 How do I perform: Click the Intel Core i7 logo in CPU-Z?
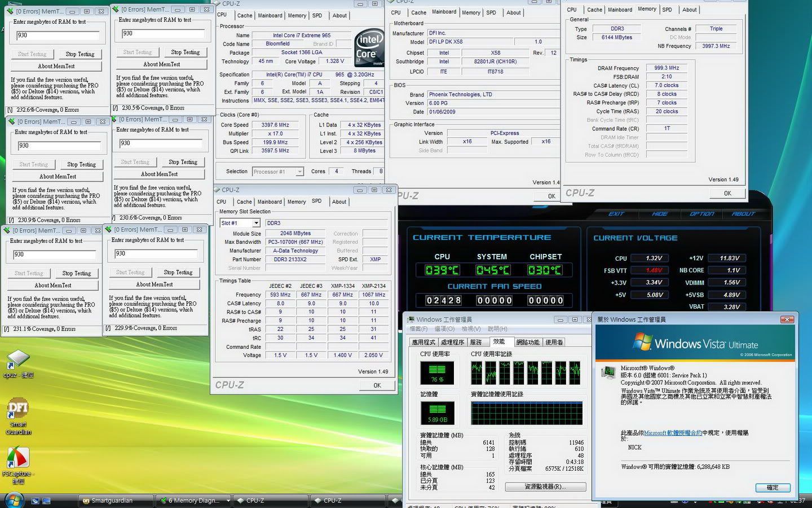[369, 48]
